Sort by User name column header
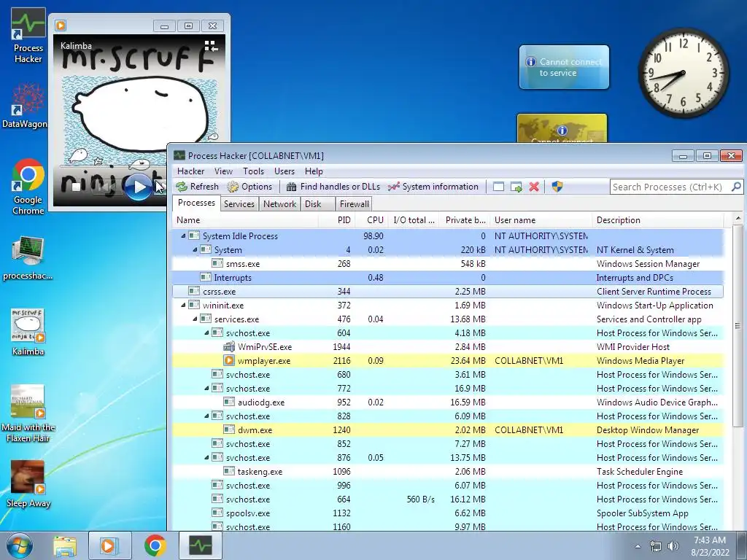 pos(541,220)
